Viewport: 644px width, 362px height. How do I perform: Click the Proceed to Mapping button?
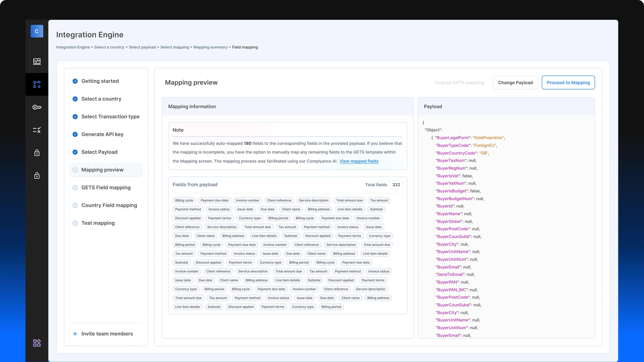click(568, 82)
